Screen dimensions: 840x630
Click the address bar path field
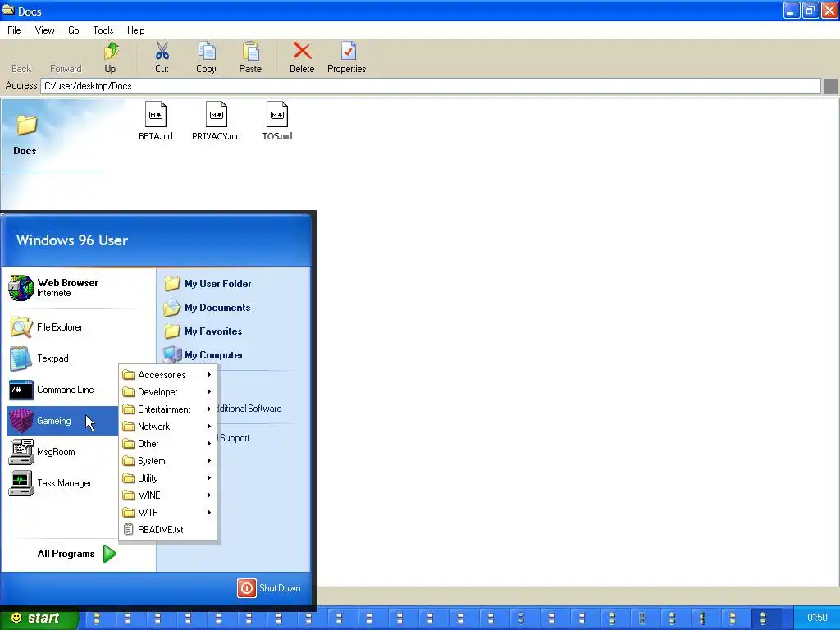point(431,85)
